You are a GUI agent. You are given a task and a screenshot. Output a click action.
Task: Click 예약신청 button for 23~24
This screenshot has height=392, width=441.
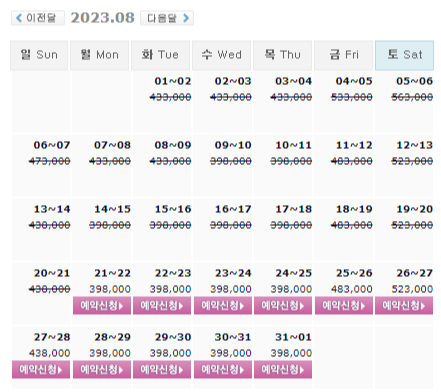[x=223, y=305]
